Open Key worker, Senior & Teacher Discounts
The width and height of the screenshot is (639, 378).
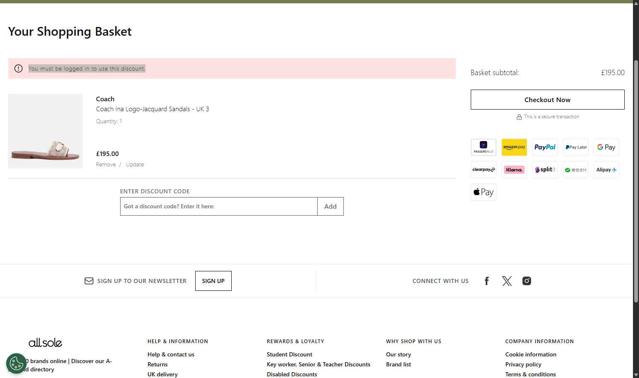pyautogui.click(x=318, y=364)
